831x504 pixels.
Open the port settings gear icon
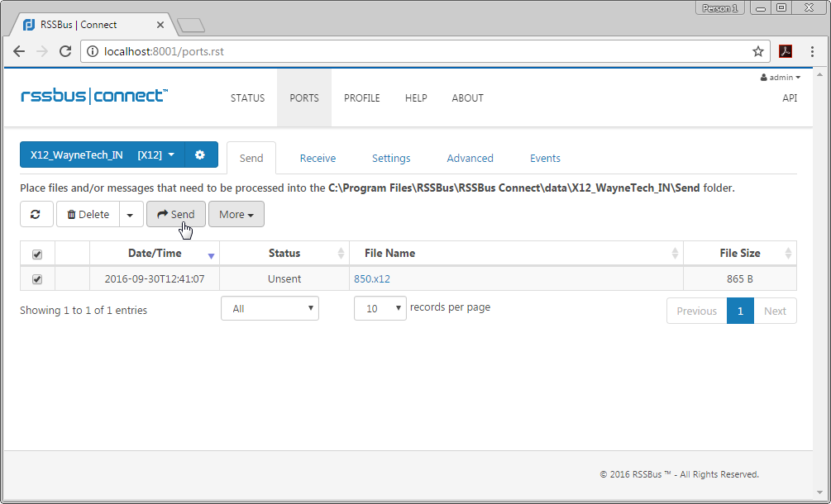(x=200, y=155)
